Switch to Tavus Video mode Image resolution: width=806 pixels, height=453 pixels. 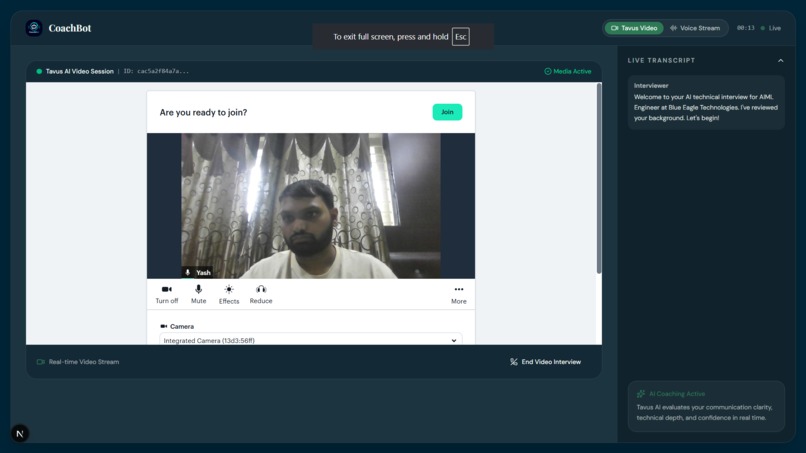pyautogui.click(x=634, y=28)
